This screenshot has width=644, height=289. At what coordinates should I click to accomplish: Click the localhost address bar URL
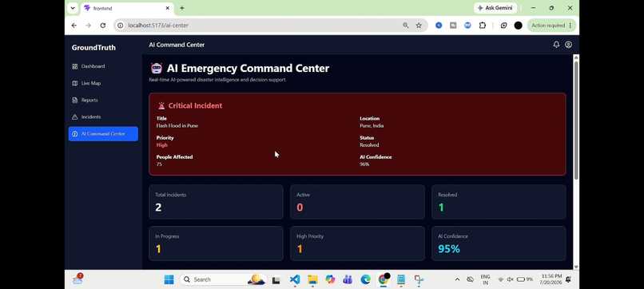point(158,26)
